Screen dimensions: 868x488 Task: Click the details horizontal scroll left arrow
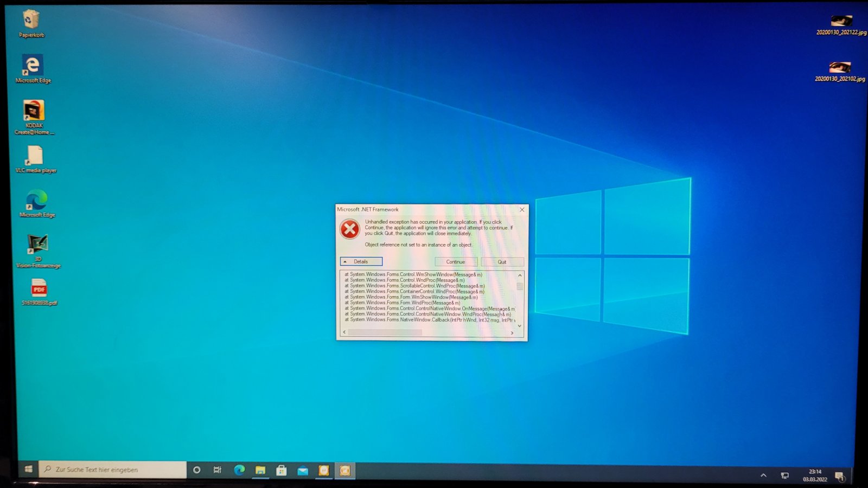click(x=344, y=332)
